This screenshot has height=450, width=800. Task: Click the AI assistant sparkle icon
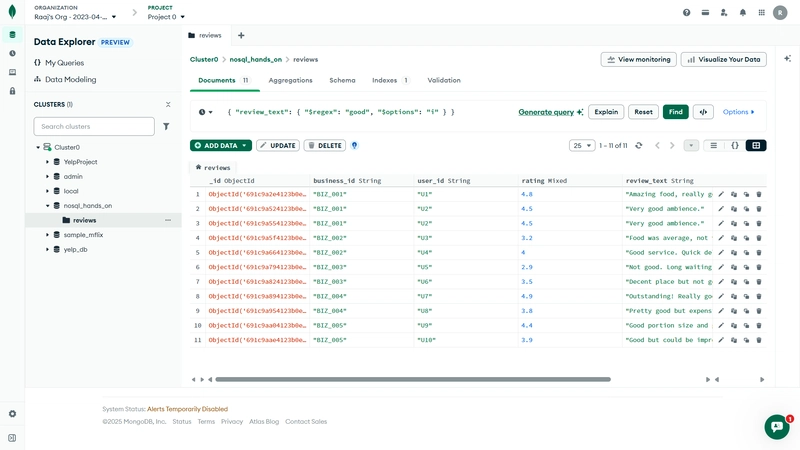coord(787,59)
